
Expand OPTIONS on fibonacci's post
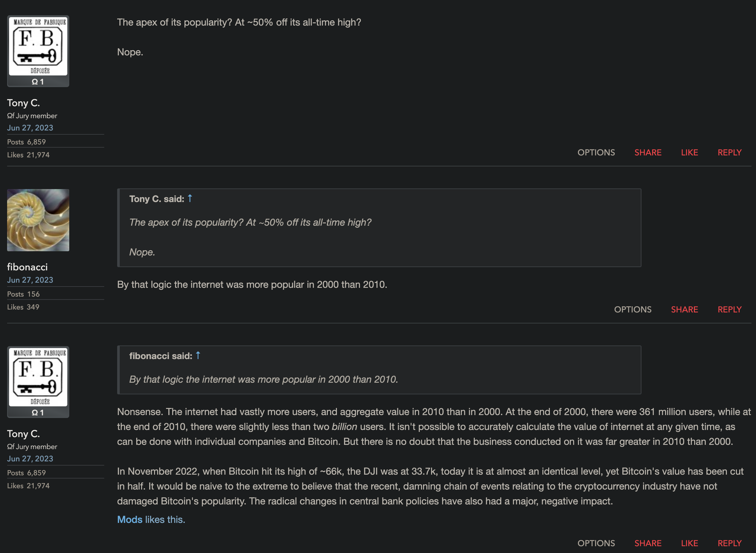coord(632,310)
